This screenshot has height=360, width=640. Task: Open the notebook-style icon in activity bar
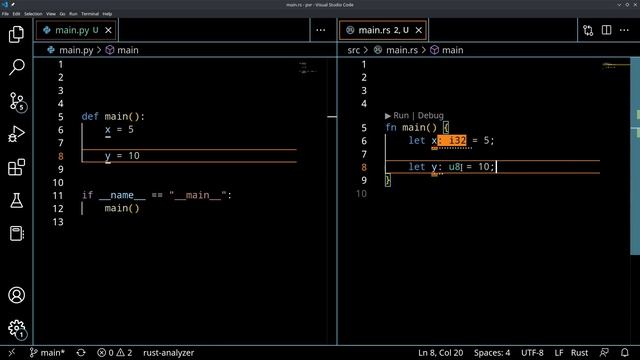(x=16, y=233)
